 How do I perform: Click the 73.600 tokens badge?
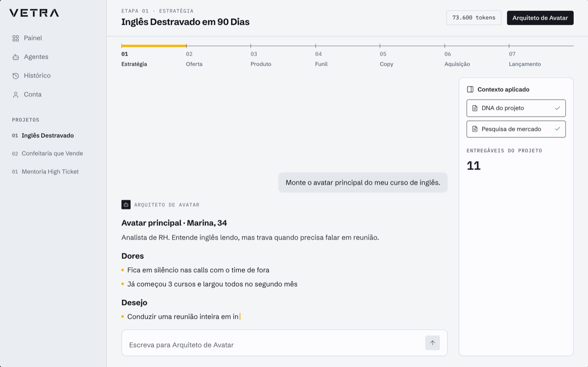(x=474, y=18)
